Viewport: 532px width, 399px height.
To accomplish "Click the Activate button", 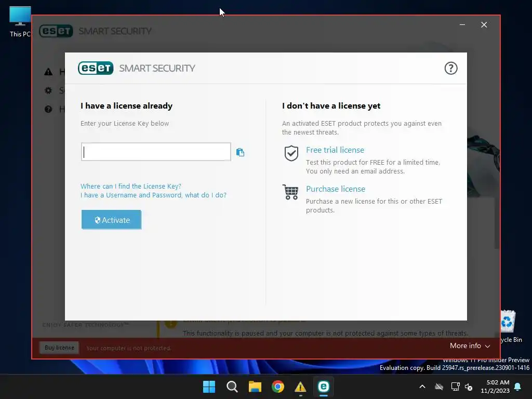I will click(x=111, y=220).
